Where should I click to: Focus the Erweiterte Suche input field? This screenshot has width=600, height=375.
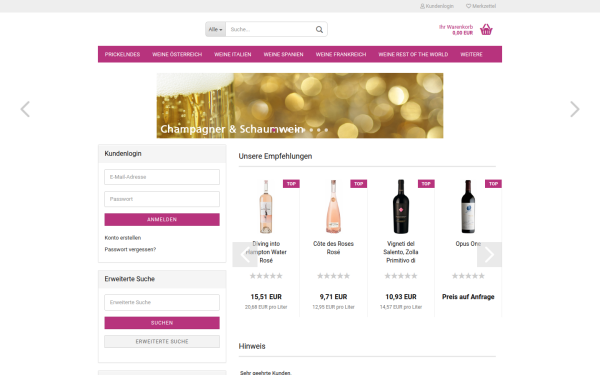click(x=162, y=302)
